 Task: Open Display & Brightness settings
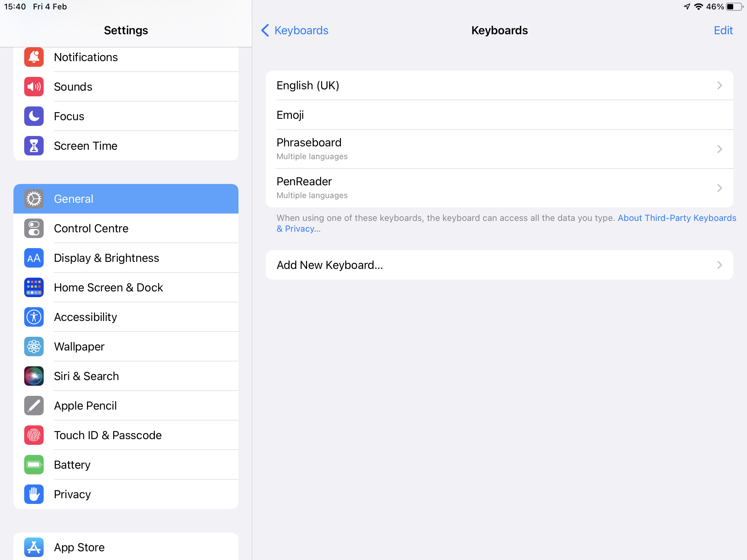pyautogui.click(x=126, y=258)
